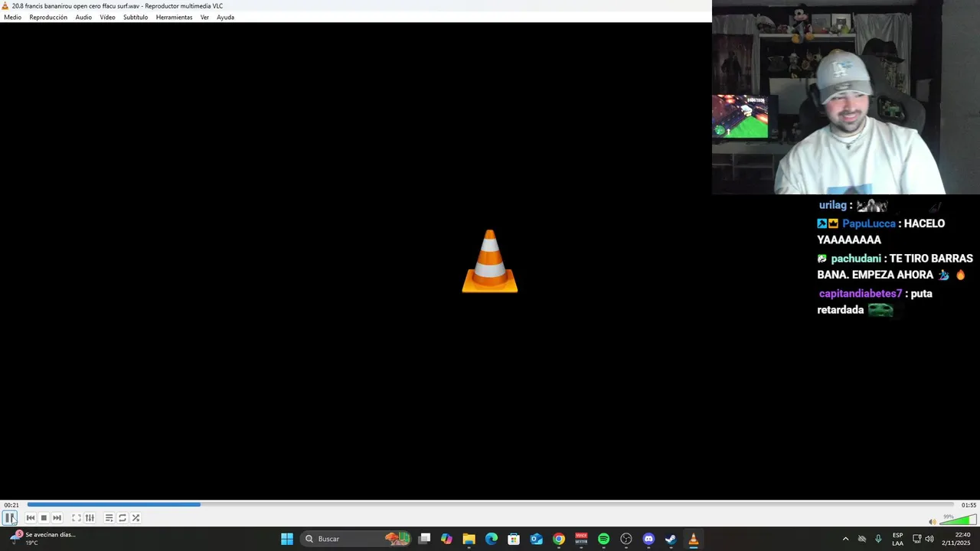This screenshot has height=551, width=980.
Task: Adjust the VLC volume slider
Action: pyautogui.click(x=958, y=520)
